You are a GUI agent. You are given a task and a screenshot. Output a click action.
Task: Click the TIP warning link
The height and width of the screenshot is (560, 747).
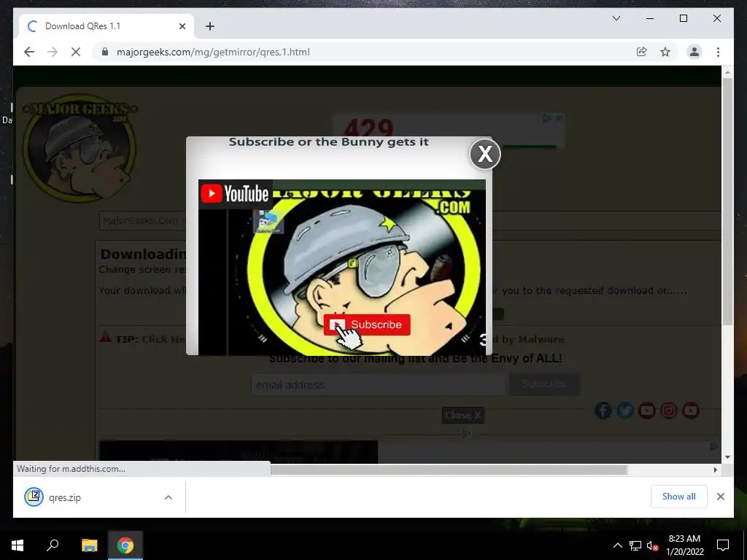pos(150,339)
